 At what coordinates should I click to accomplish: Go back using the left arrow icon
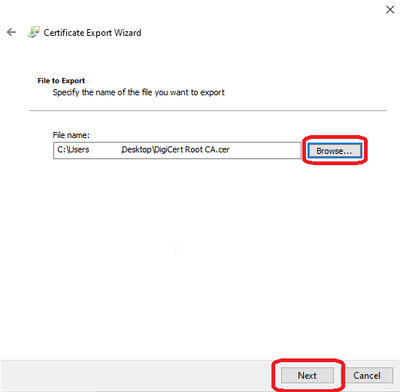click(x=11, y=32)
